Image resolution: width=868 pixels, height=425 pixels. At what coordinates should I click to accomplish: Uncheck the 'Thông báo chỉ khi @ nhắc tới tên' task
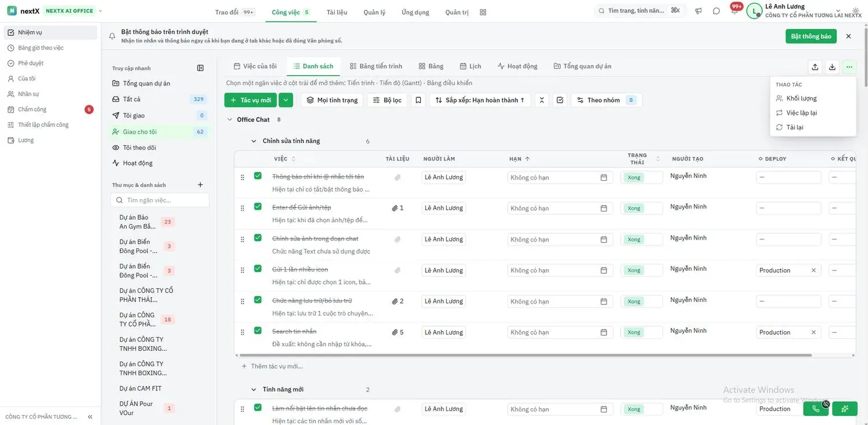point(258,175)
